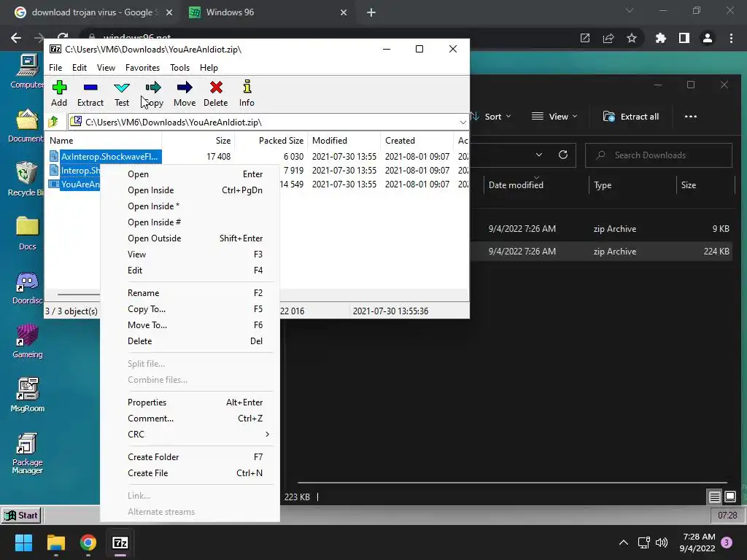
Task: Click the Move toolbar icon
Action: point(185,93)
